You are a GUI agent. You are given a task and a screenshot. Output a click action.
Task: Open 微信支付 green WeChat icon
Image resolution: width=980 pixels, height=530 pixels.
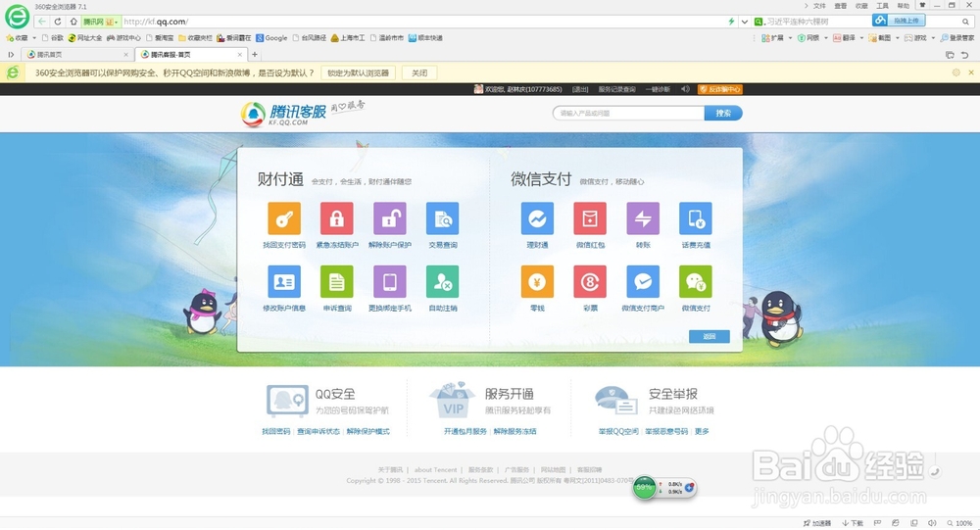(696, 282)
